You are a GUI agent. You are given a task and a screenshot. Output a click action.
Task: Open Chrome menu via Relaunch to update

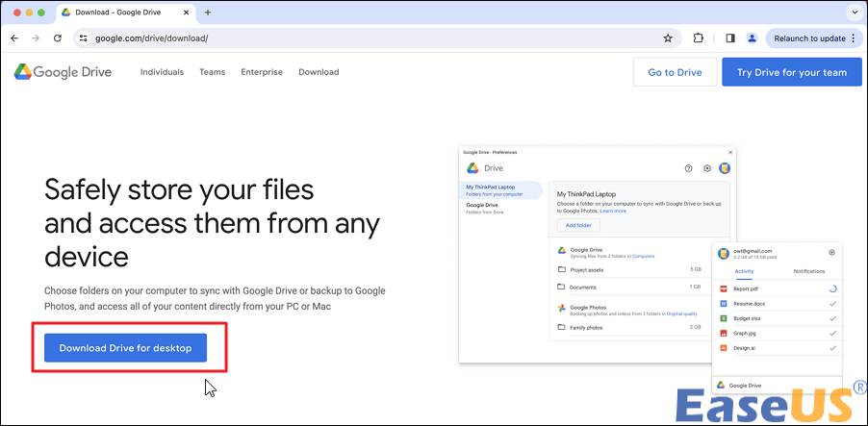(812, 38)
